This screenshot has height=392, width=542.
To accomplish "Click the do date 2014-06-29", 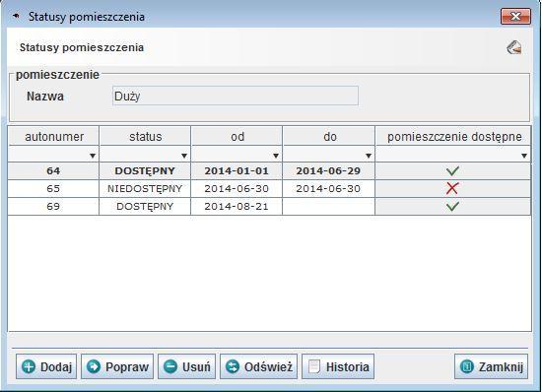I will 328,170.
